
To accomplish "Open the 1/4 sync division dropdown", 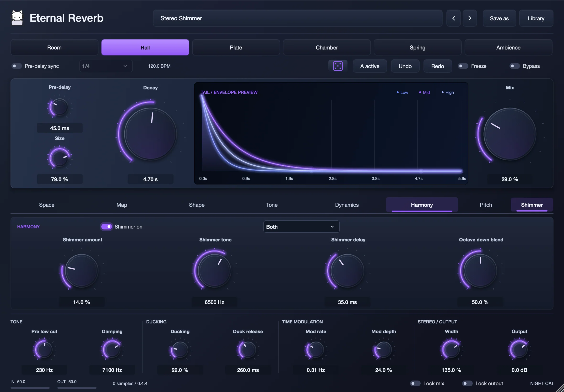I will tap(106, 66).
